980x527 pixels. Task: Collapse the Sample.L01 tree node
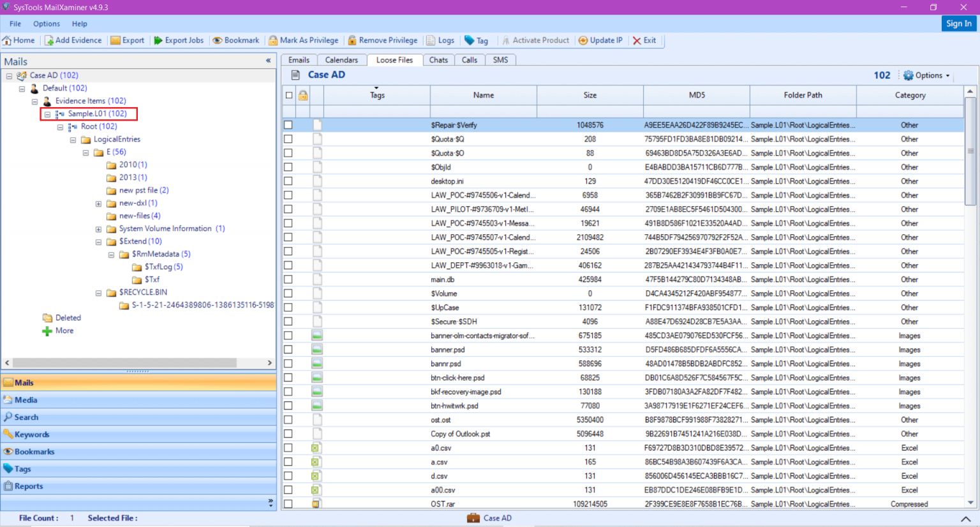47,114
